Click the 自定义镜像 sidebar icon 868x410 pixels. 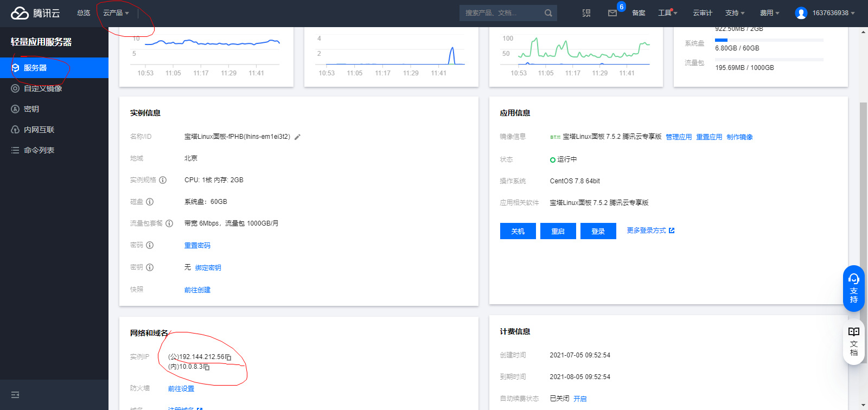pyautogui.click(x=15, y=88)
